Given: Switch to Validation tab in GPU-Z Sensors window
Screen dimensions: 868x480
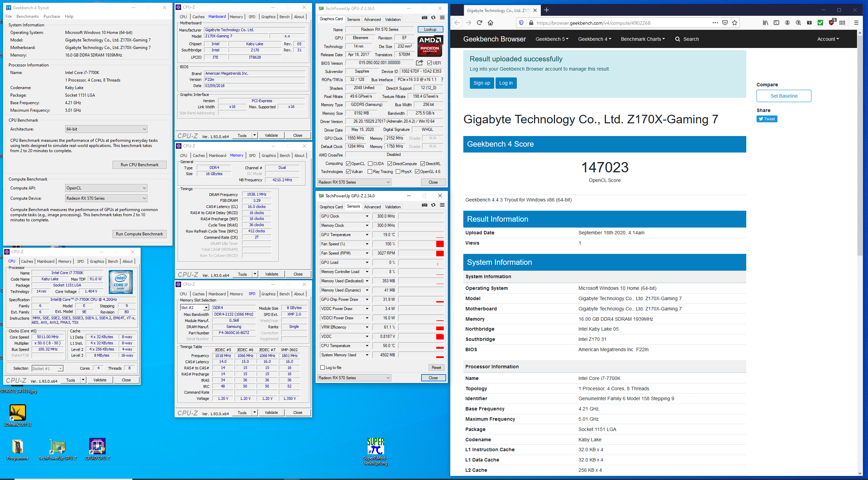Looking at the screenshot, I should point(393,207).
